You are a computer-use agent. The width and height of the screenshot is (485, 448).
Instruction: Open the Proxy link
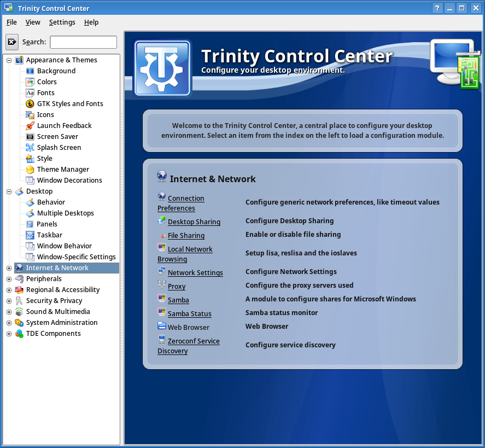click(x=177, y=287)
